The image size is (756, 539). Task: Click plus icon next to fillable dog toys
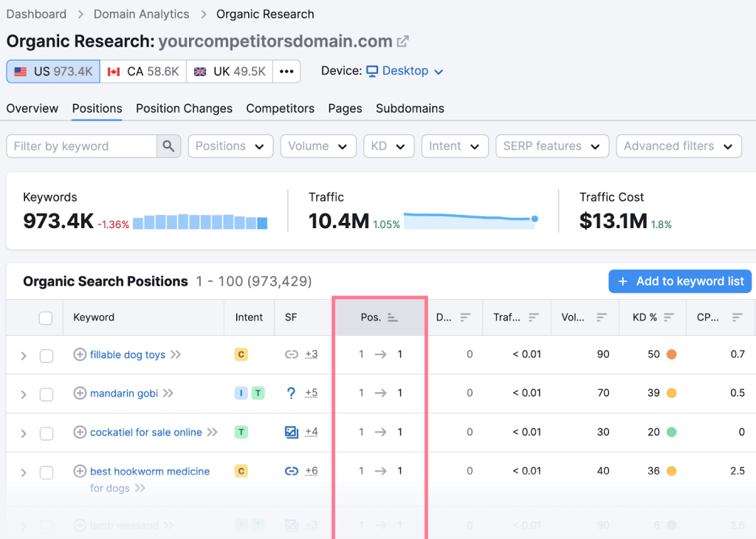click(80, 354)
